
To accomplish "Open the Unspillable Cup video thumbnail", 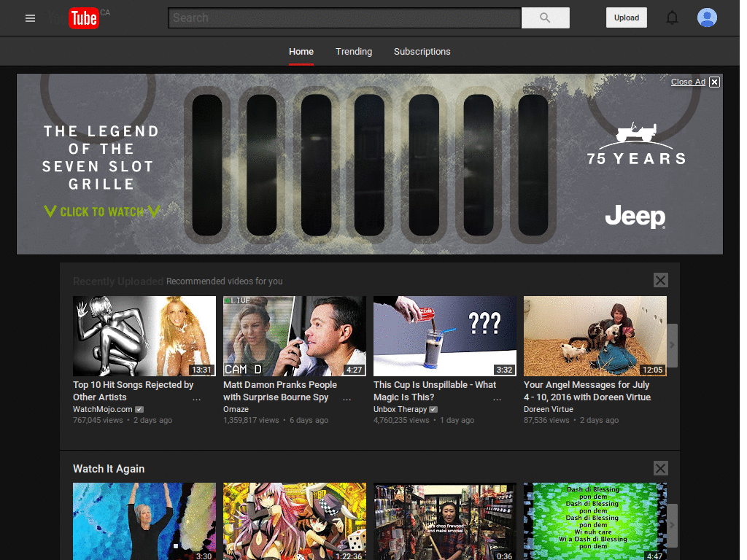I will click(444, 336).
